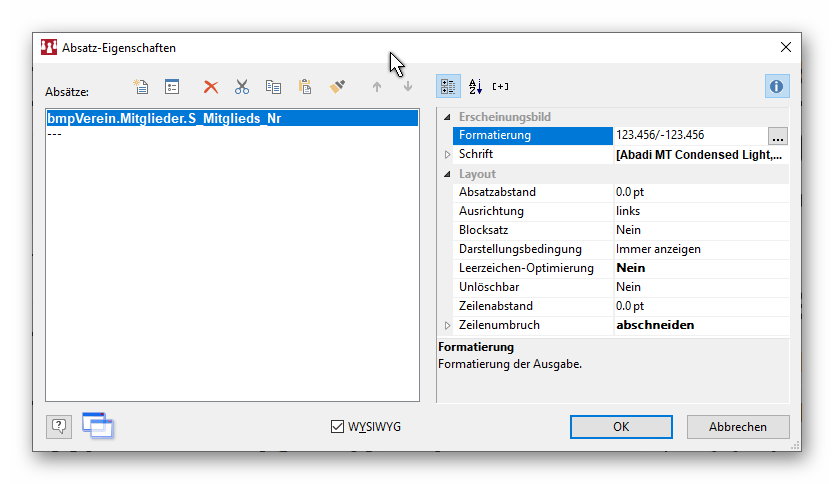Collapse the Erscheinungsbild group
This screenshot has height=484, width=834.
click(x=448, y=117)
